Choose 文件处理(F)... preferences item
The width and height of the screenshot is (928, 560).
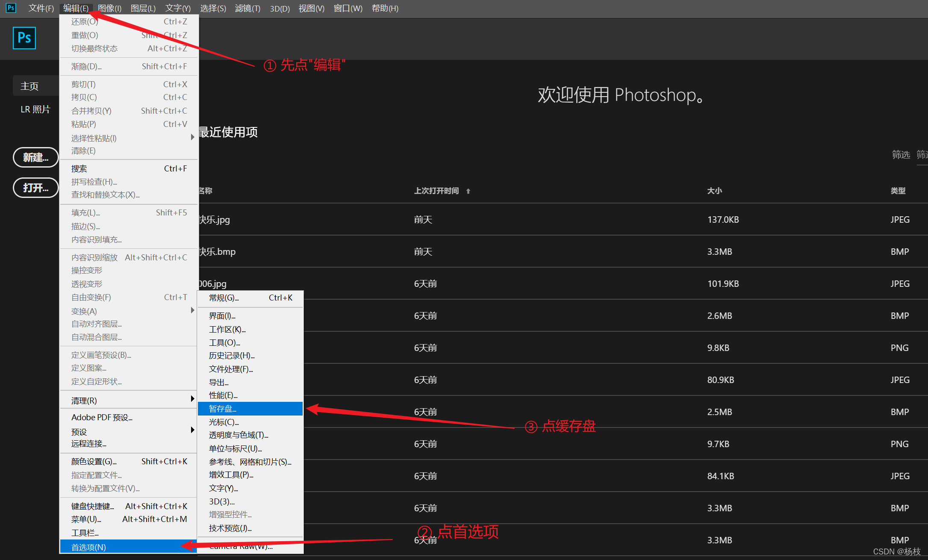click(250, 369)
